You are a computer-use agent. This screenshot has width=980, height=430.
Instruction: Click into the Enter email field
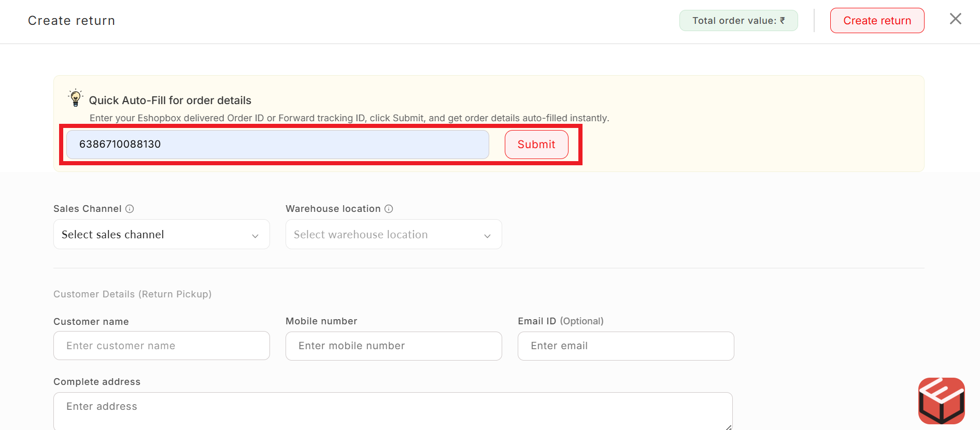(626, 346)
